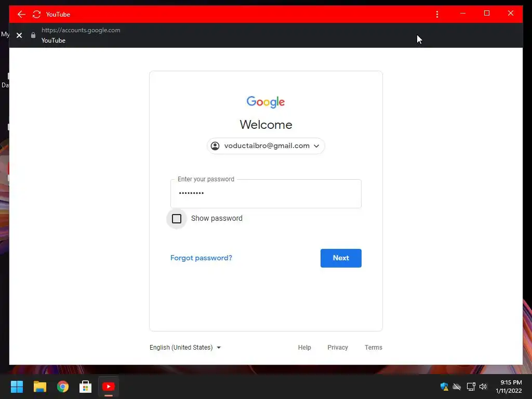This screenshot has height=399, width=532.
Task: Minimize the YouTube app window
Action: [463, 13]
